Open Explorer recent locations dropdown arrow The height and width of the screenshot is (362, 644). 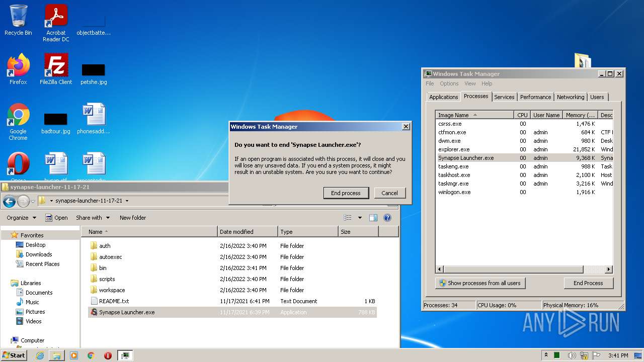point(34,202)
